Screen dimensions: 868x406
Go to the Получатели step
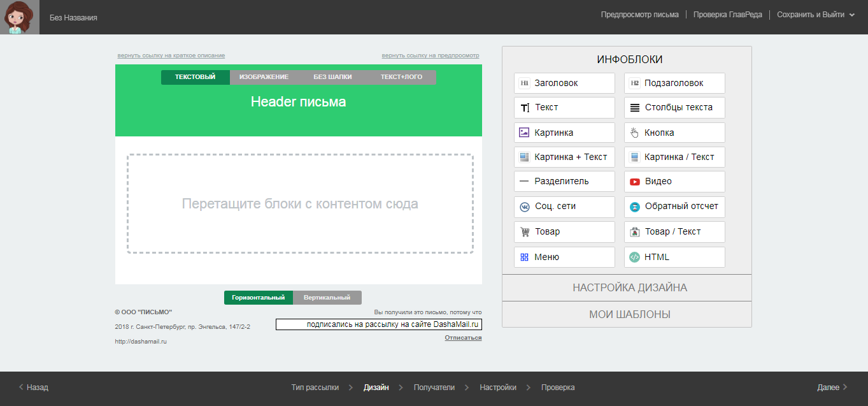(434, 388)
